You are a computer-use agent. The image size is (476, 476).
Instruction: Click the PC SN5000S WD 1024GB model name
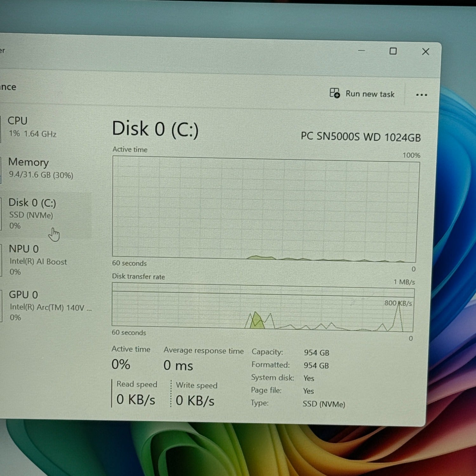360,137
